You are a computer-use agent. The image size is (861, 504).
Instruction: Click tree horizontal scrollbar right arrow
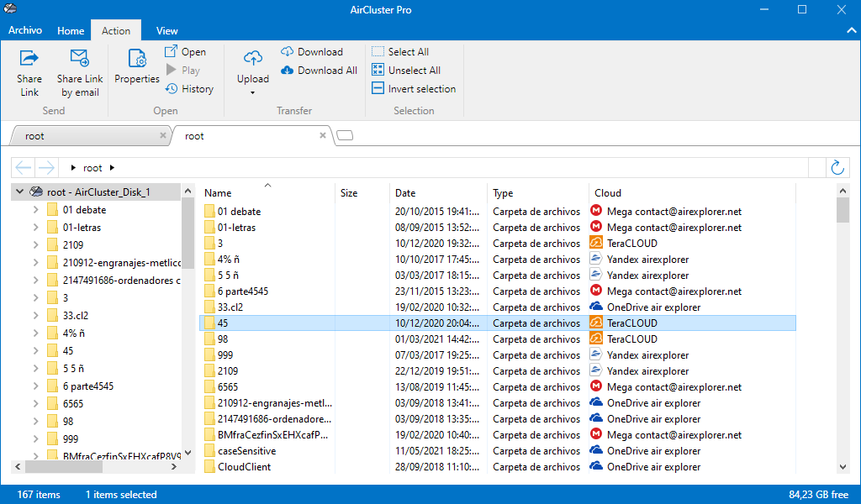click(x=174, y=467)
